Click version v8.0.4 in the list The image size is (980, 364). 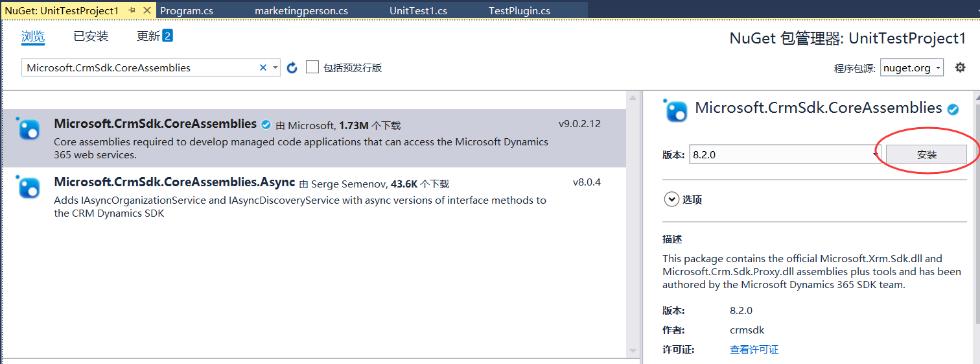587,182
